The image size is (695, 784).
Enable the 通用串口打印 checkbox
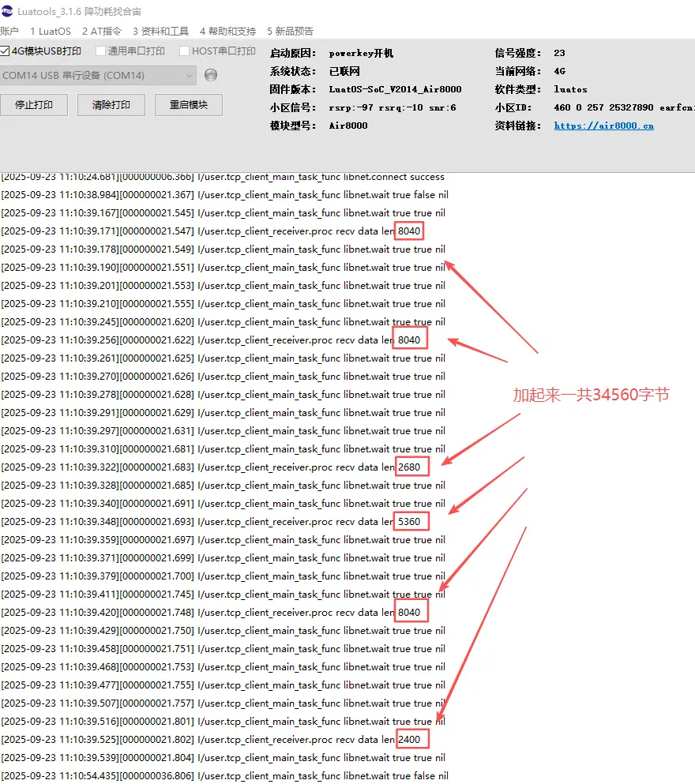tap(100, 51)
